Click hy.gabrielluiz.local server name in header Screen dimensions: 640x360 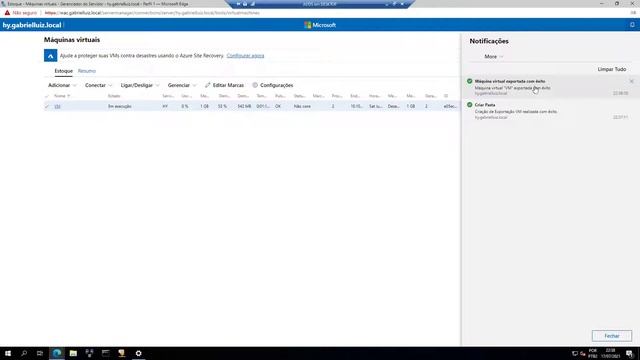tap(32, 25)
